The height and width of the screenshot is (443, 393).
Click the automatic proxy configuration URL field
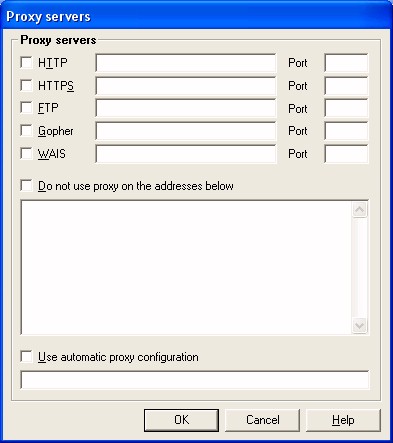(x=195, y=380)
